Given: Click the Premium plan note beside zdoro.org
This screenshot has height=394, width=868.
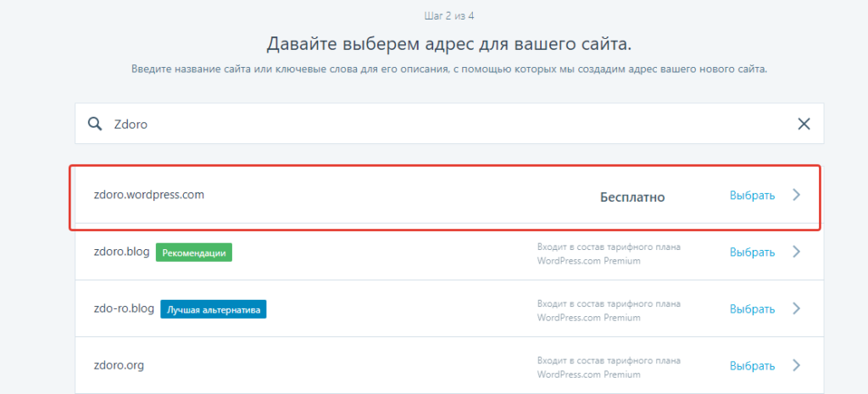Looking at the screenshot, I should click(609, 367).
